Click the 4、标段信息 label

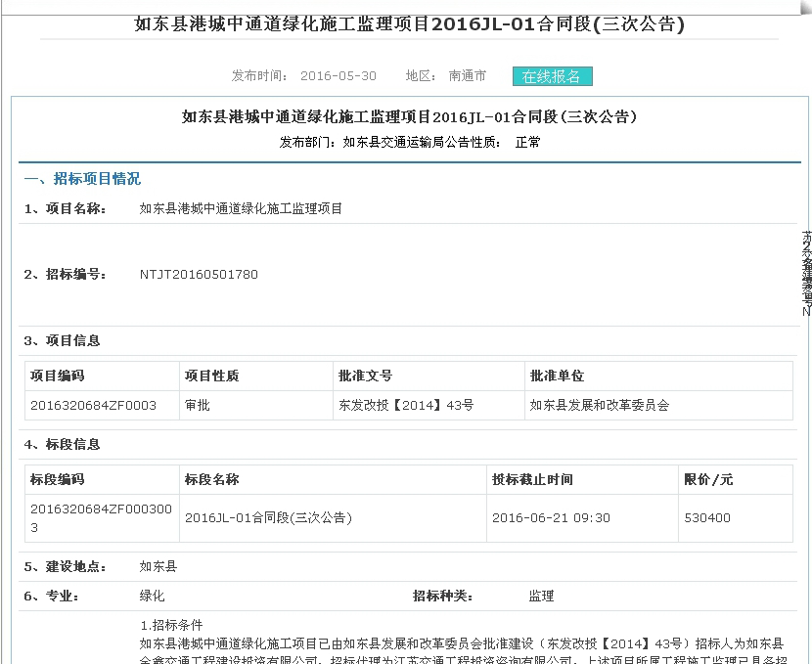point(62,444)
